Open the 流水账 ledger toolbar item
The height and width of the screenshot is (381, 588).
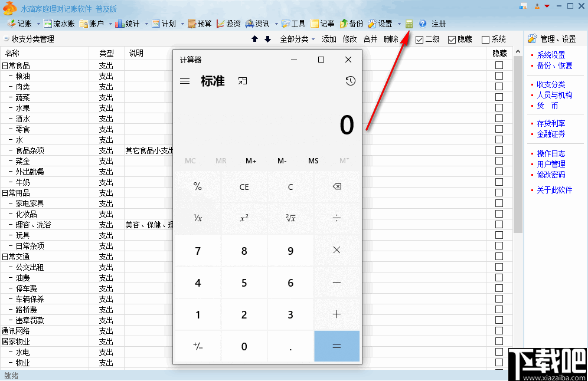pyautogui.click(x=59, y=24)
